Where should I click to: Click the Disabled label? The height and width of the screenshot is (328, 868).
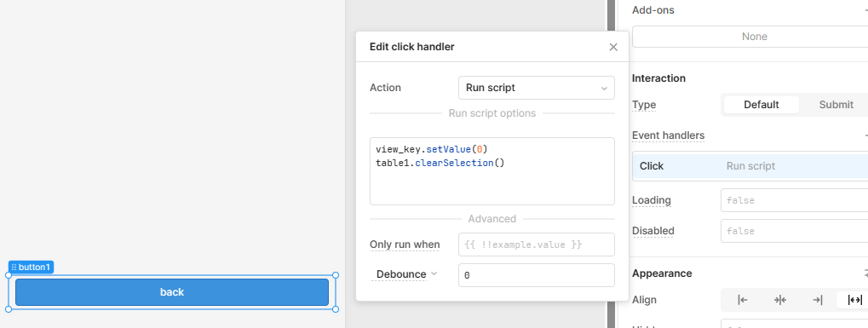[x=653, y=231]
